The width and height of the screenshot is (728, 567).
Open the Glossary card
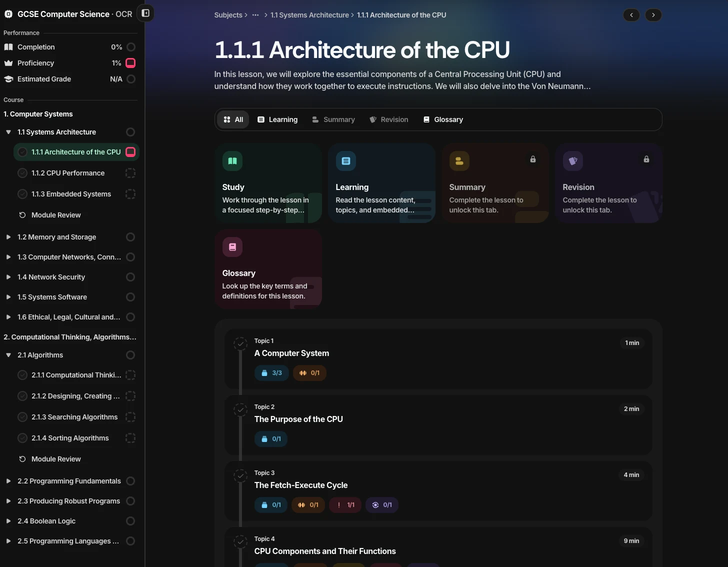268,269
